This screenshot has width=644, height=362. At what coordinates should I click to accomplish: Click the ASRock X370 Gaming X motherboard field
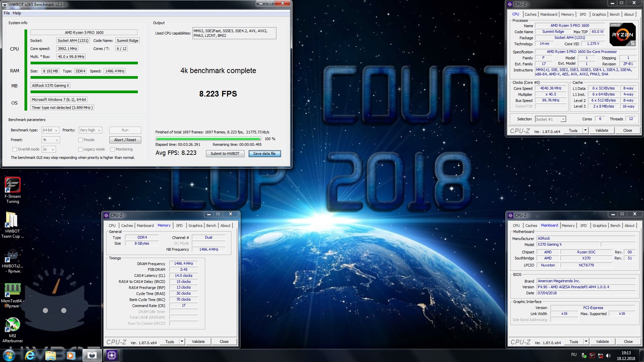click(50, 85)
